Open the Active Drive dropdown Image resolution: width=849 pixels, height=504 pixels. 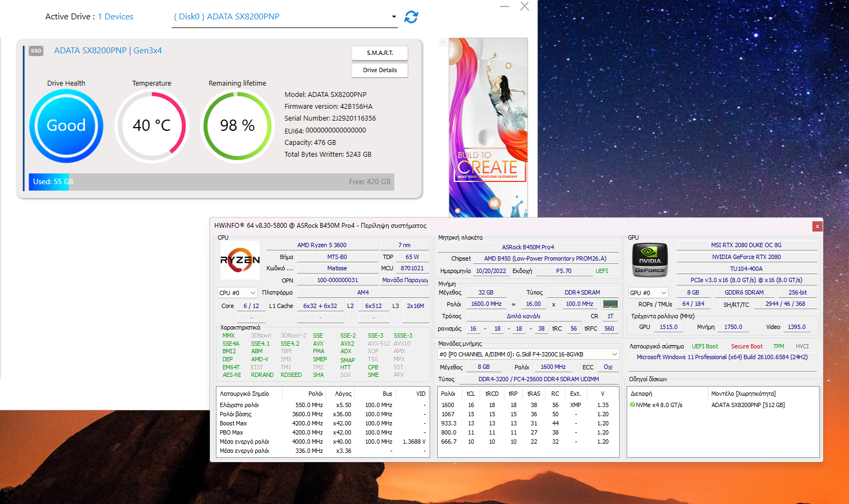(284, 17)
